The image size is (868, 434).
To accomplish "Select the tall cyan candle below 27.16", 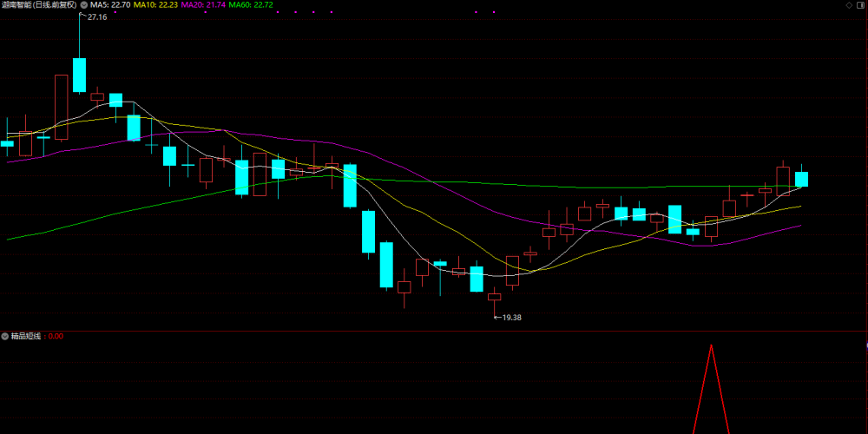I will tap(79, 75).
